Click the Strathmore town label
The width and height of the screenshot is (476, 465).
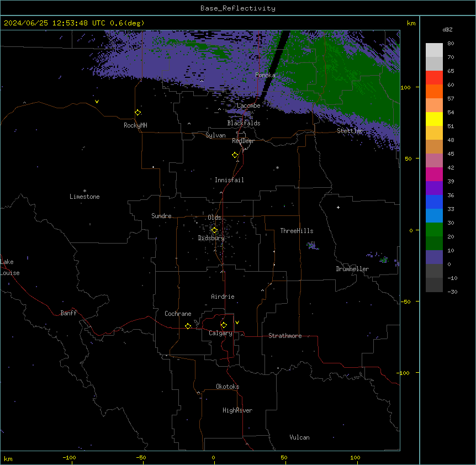point(285,336)
